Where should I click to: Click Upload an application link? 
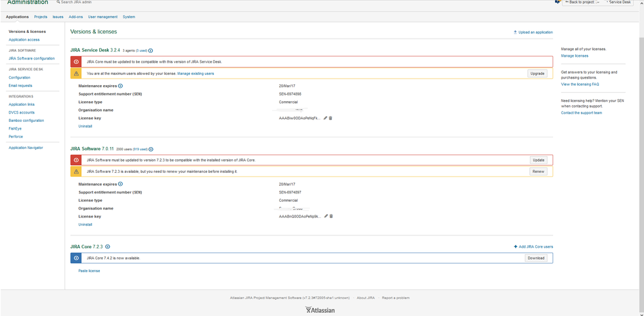pyautogui.click(x=533, y=32)
